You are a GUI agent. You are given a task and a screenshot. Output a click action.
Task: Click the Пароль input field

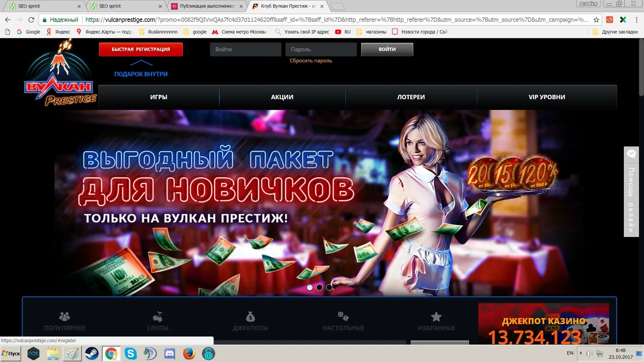click(x=321, y=49)
